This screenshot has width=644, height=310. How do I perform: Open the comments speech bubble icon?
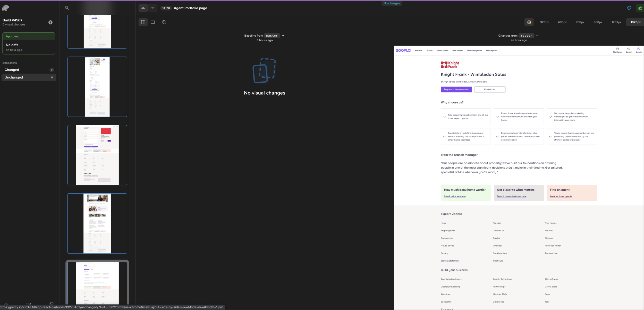629,8
